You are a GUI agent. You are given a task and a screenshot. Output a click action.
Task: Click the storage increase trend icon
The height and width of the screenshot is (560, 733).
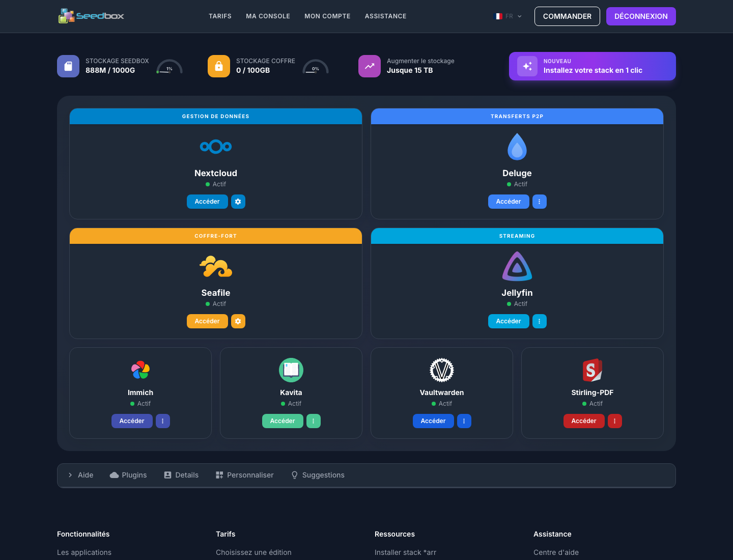point(370,66)
